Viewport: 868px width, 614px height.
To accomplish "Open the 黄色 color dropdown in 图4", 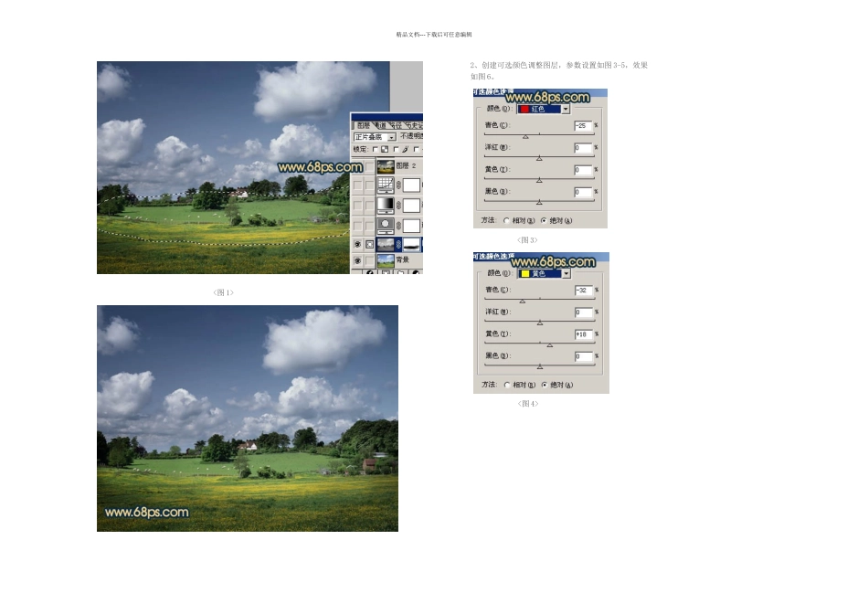I will click(x=544, y=273).
